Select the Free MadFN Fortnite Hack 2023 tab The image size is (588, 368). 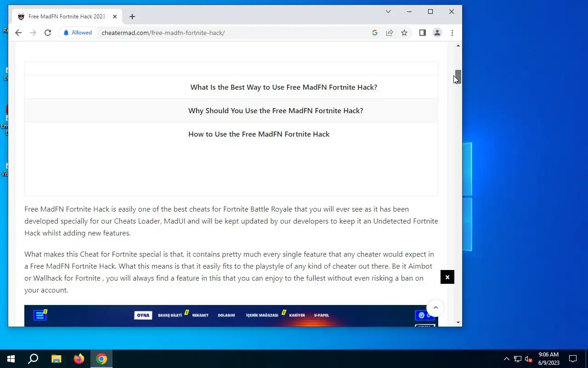coord(67,17)
